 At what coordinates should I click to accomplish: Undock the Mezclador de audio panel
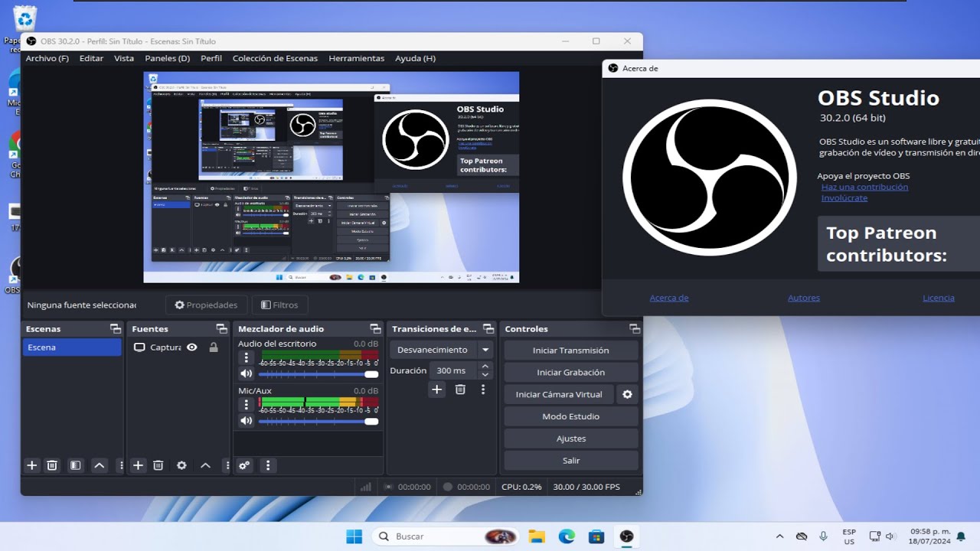click(375, 329)
